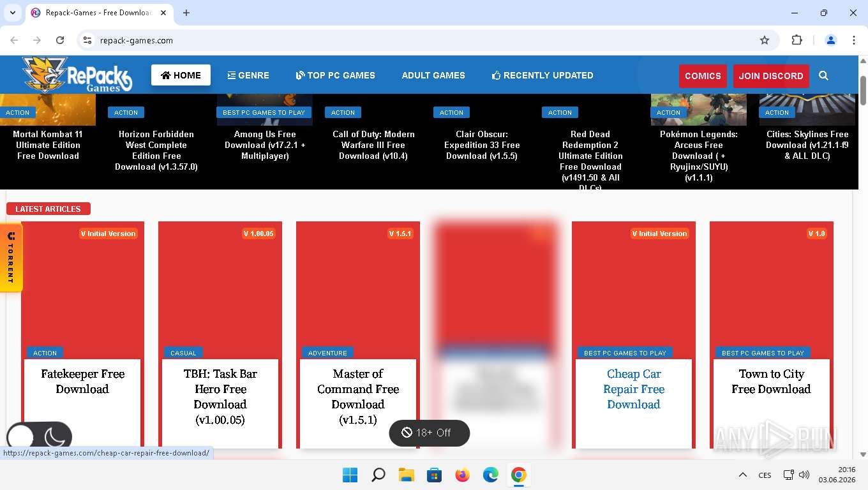Toggle the 18+ Off content filter
This screenshot has height=490, width=868.
(429, 433)
